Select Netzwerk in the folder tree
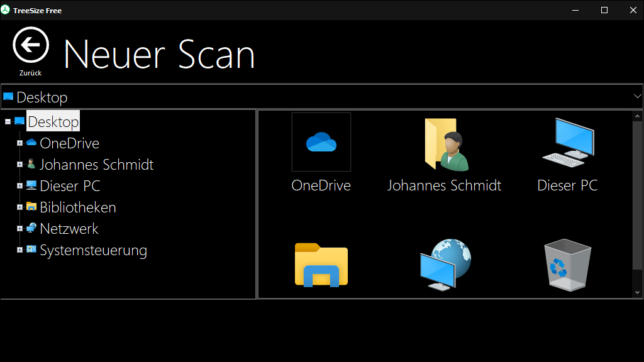Viewport: 644px width, 362px height. click(69, 229)
